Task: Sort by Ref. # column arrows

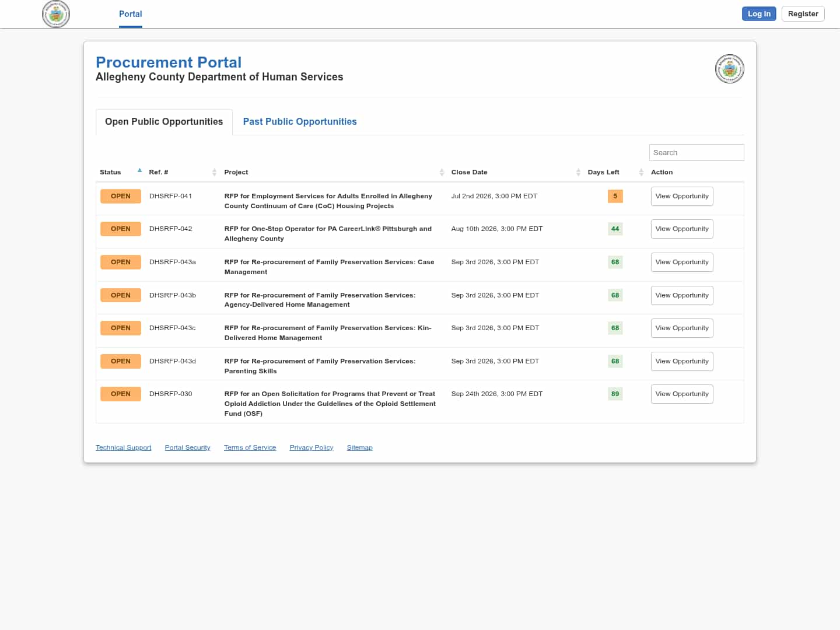Action: tap(214, 172)
